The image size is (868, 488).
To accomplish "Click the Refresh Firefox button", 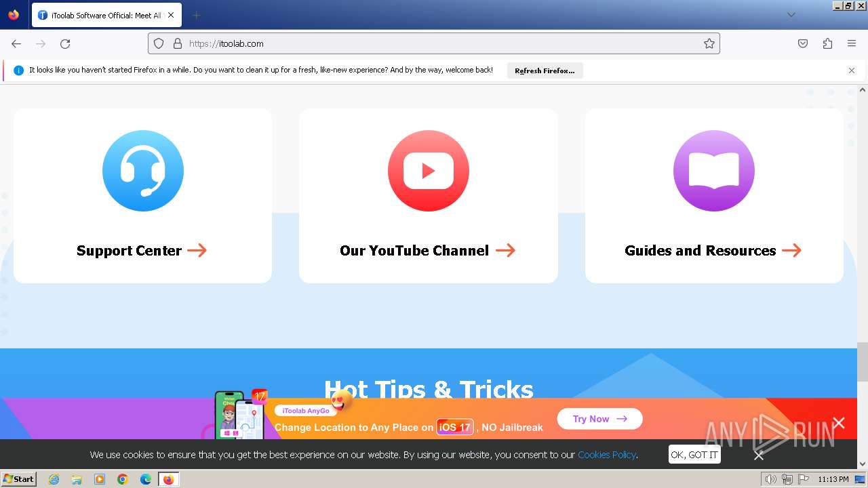I will pyautogui.click(x=545, y=70).
